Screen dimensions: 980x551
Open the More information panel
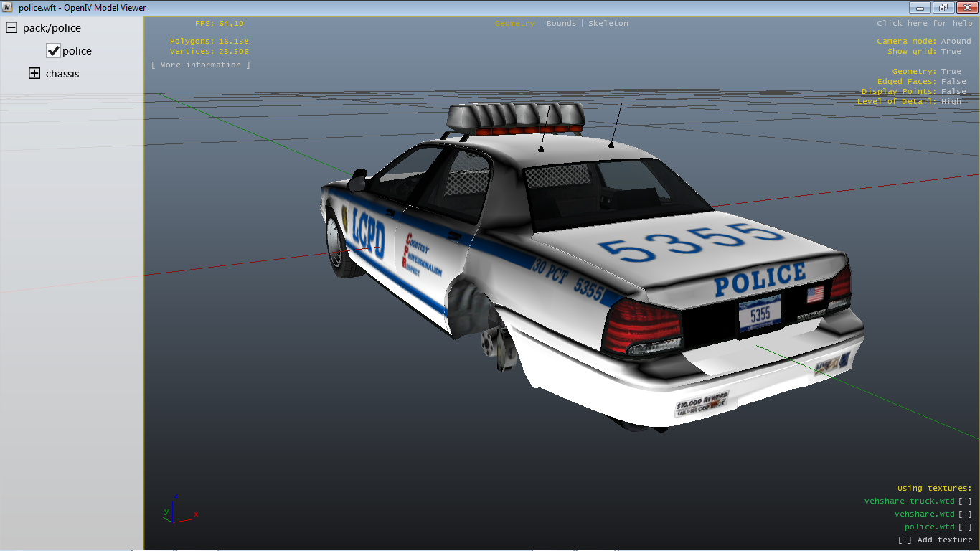click(201, 65)
